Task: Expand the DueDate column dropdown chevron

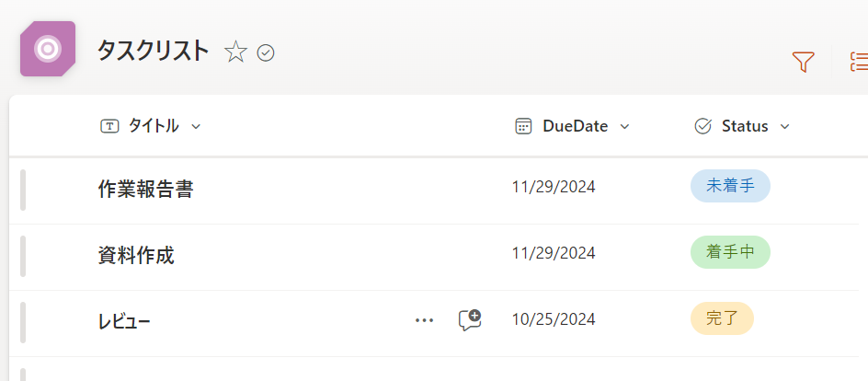Action: 624,127
